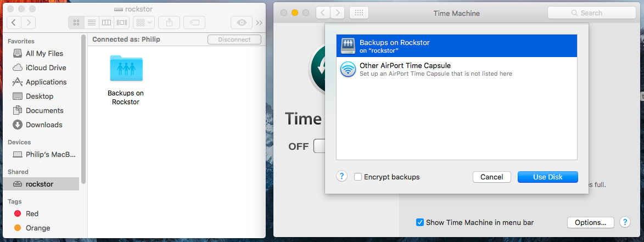Switch Finder to list view

91,22
